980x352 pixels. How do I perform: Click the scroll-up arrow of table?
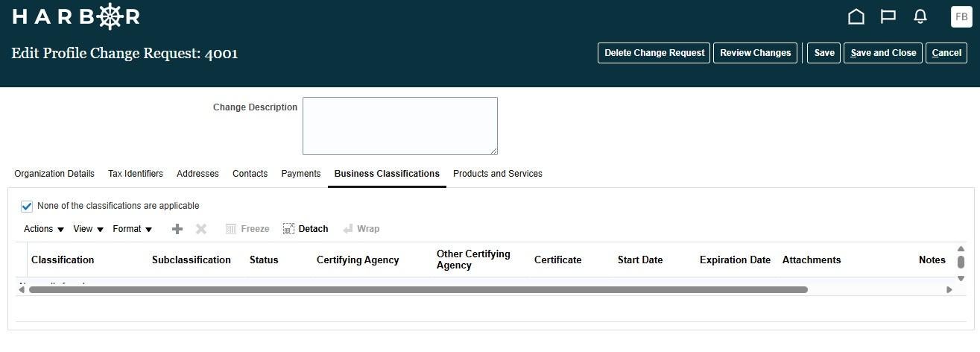point(961,248)
